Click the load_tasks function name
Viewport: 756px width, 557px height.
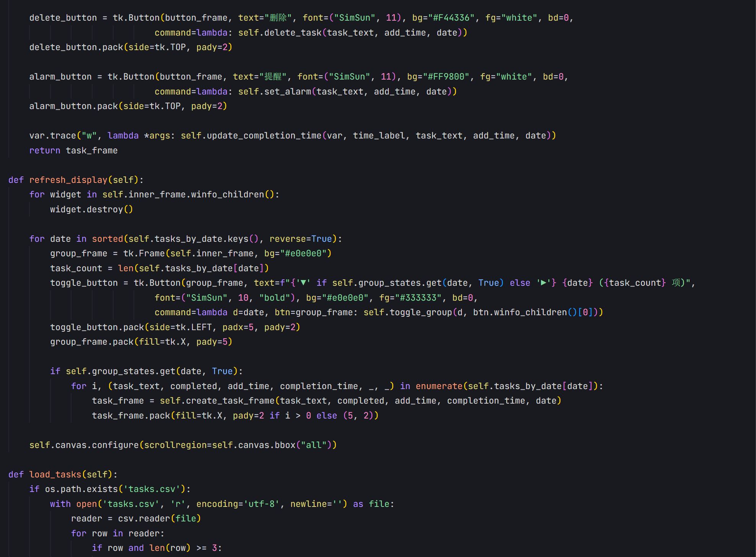tap(55, 474)
